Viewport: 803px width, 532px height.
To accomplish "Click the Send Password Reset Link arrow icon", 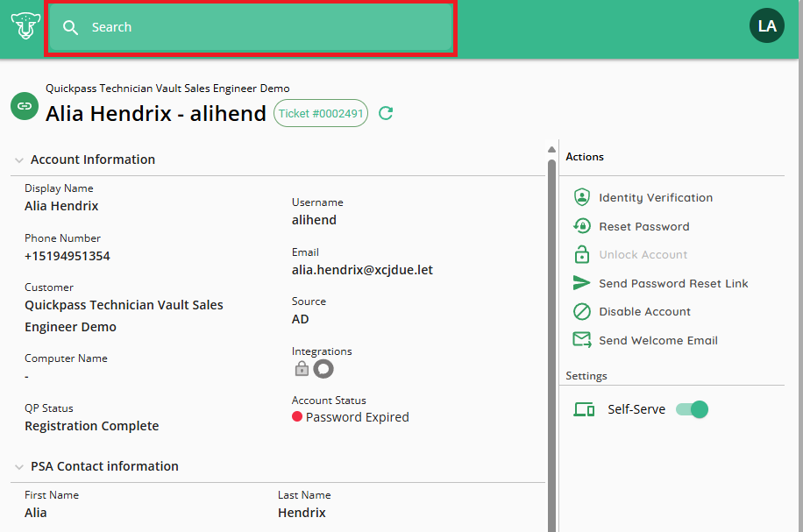I will (x=582, y=283).
